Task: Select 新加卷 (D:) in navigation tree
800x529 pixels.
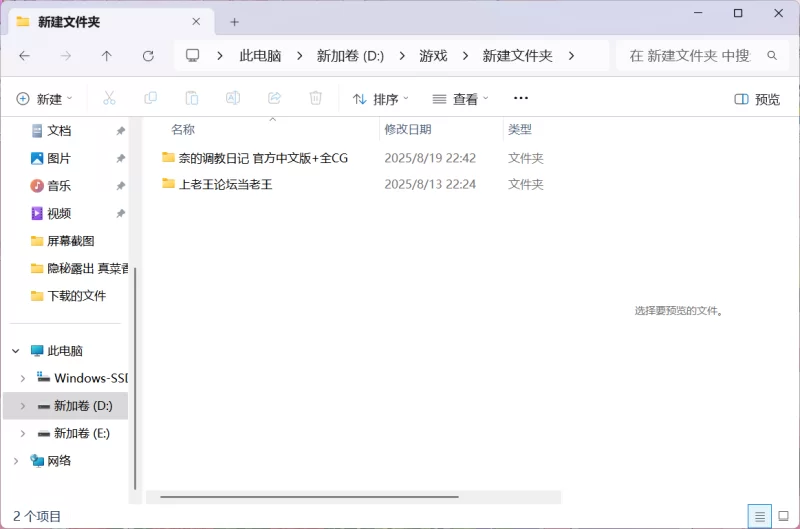Action: pos(83,406)
